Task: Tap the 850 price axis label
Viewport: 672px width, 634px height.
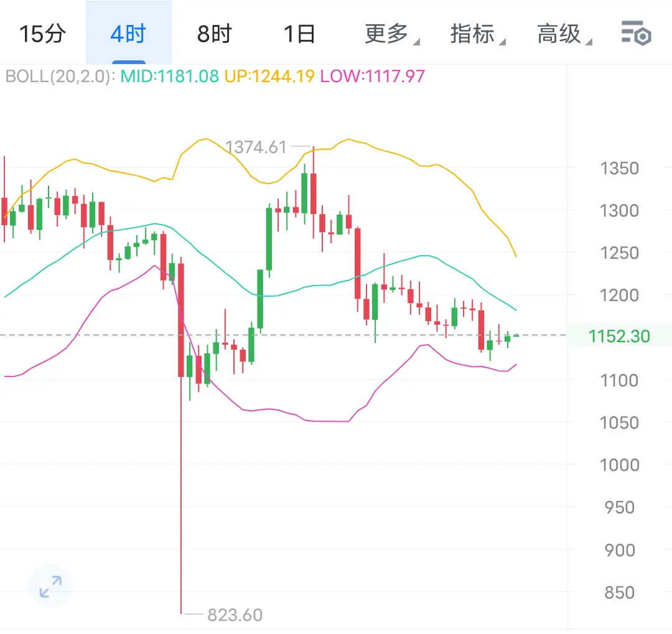Action: point(619,592)
